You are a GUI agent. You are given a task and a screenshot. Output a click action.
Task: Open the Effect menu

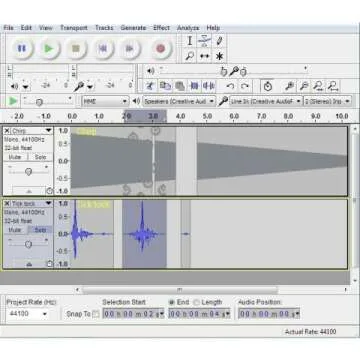[162, 28]
